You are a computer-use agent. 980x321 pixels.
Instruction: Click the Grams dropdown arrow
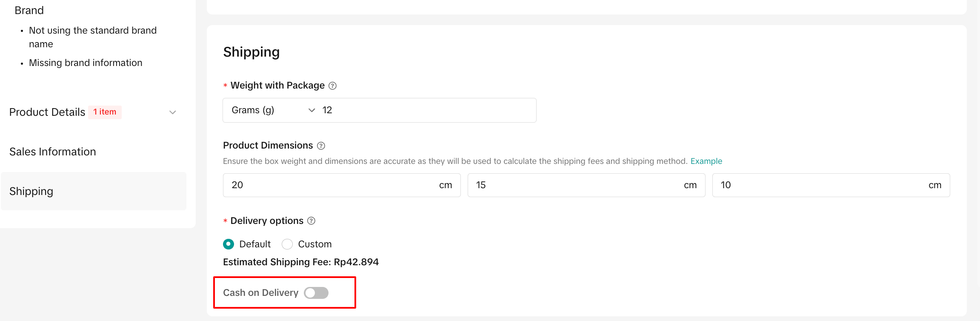pyautogui.click(x=311, y=110)
